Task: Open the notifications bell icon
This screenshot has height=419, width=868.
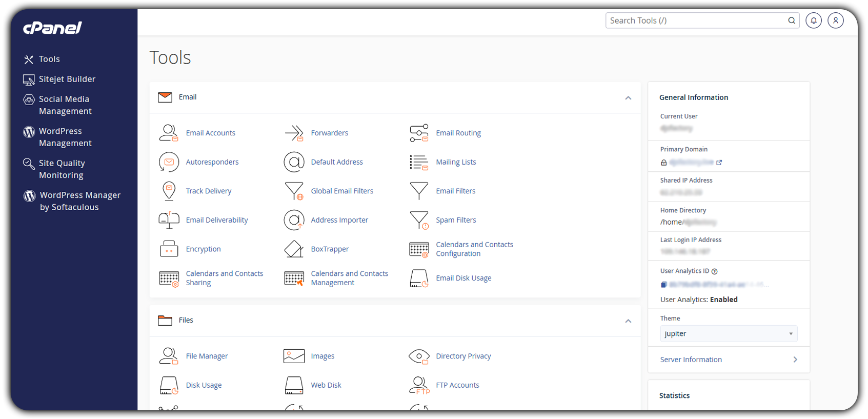Action: tap(813, 21)
